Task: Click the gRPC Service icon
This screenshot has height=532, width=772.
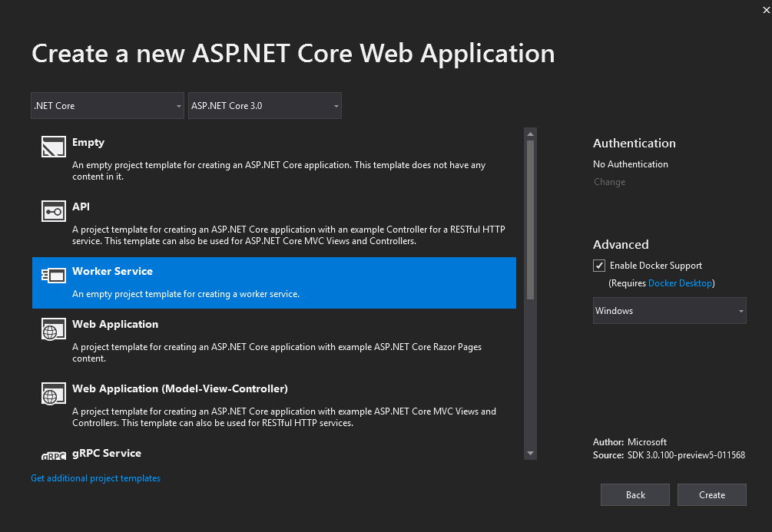Action: coord(53,455)
